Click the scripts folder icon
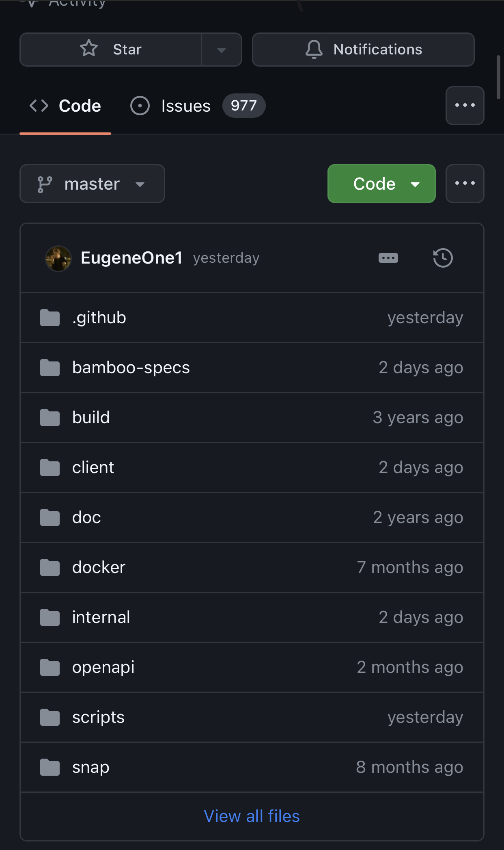 50,717
